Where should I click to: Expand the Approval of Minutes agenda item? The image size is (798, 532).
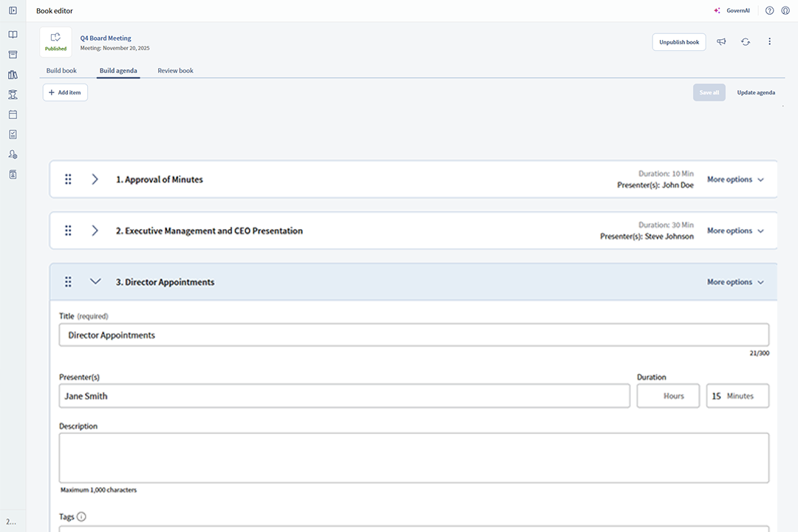pos(95,179)
